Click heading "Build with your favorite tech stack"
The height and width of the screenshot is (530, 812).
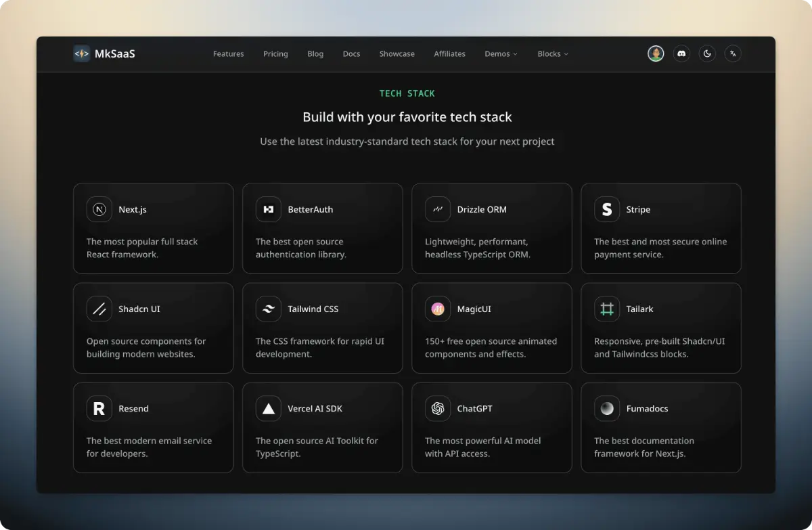[x=407, y=117]
